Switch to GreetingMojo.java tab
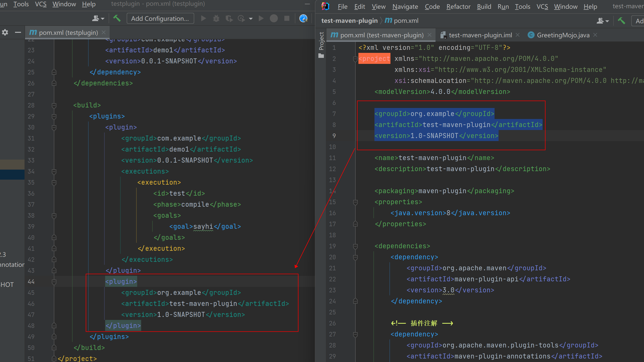 [563, 35]
